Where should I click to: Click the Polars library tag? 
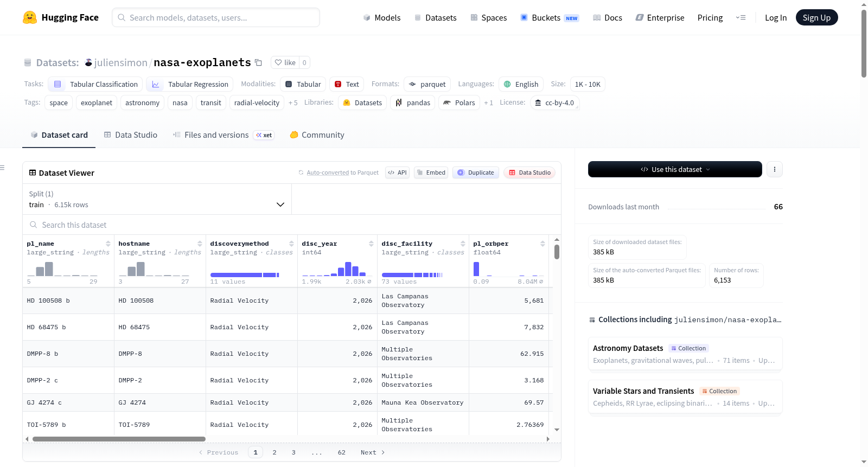point(459,103)
